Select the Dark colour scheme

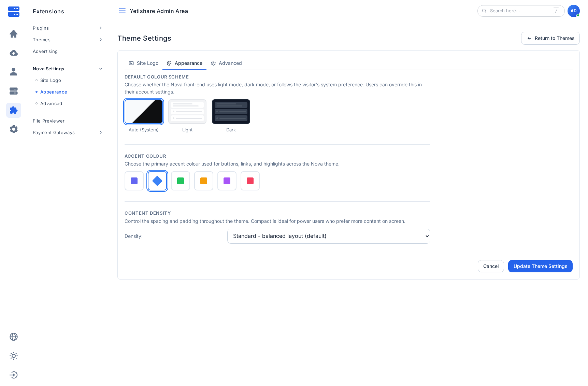[x=231, y=112]
